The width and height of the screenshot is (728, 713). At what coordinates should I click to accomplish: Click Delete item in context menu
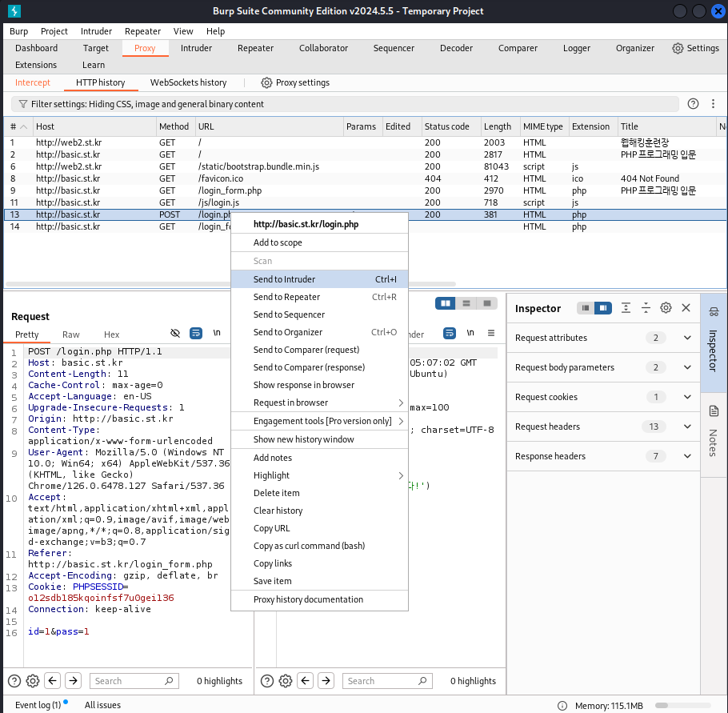pyautogui.click(x=319, y=493)
